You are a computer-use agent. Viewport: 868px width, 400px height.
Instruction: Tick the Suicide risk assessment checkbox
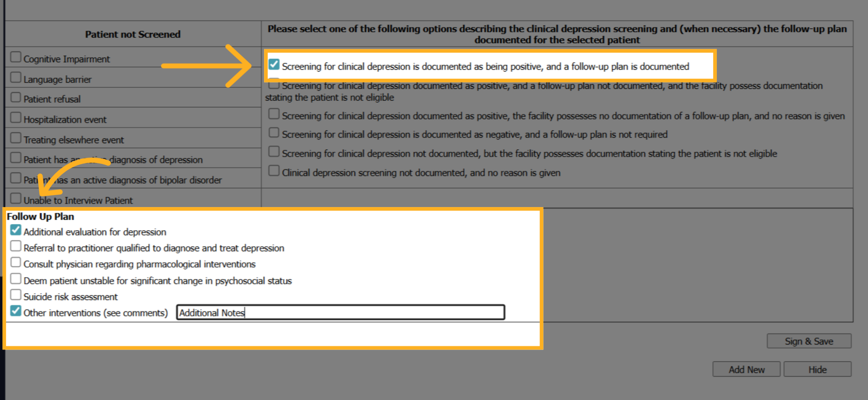[x=16, y=295]
